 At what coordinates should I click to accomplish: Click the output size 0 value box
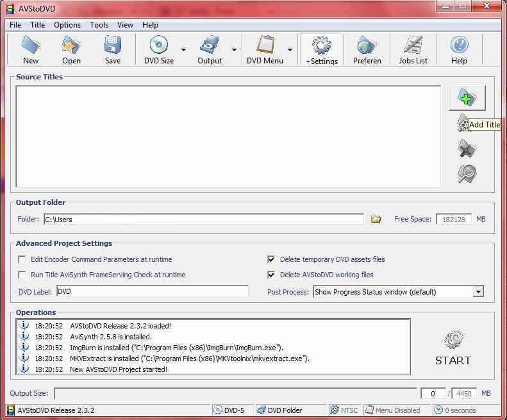(x=433, y=394)
